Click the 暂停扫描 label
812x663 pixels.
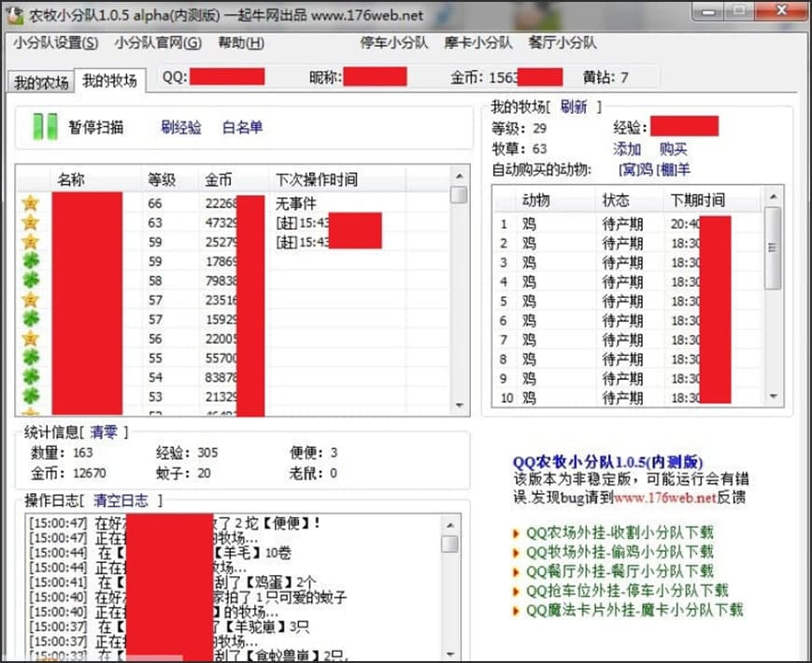[96, 127]
